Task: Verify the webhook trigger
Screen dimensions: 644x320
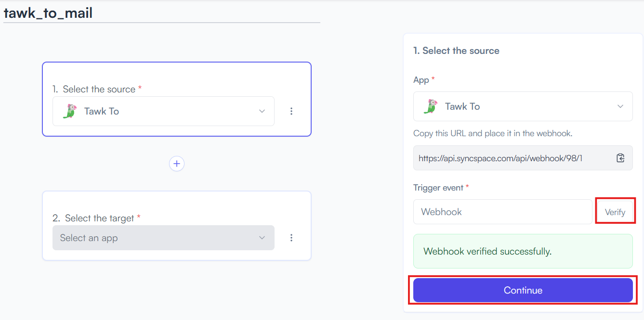Action: (615, 212)
